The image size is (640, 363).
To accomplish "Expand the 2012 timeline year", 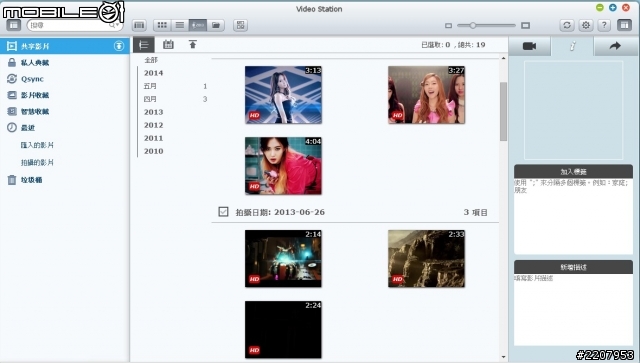I will [x=153, y=125].
